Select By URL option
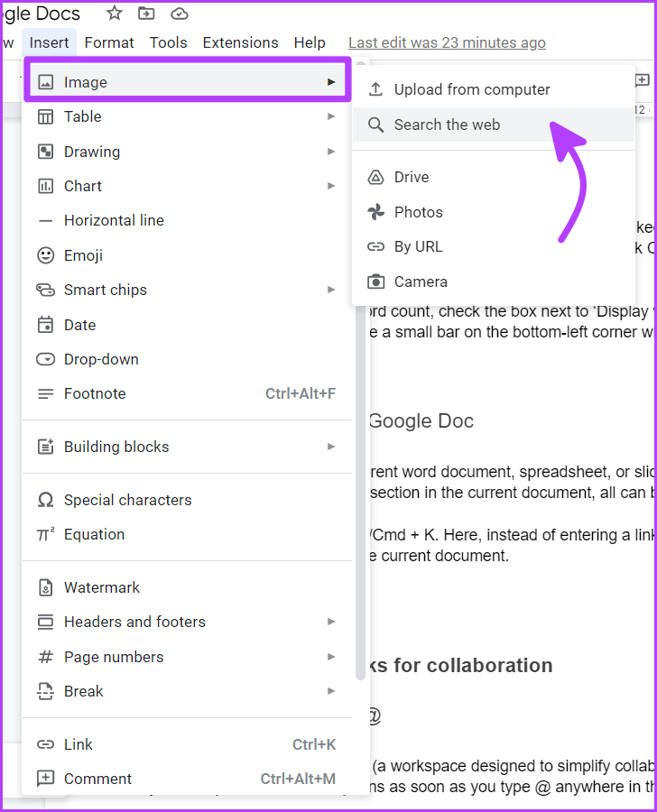This screenshot has width=657, height=812. click(x=494, y=246)
